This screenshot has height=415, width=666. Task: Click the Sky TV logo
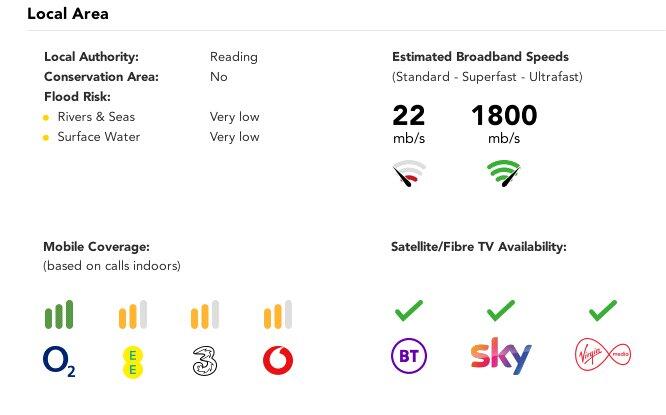[x=500, y=356]
